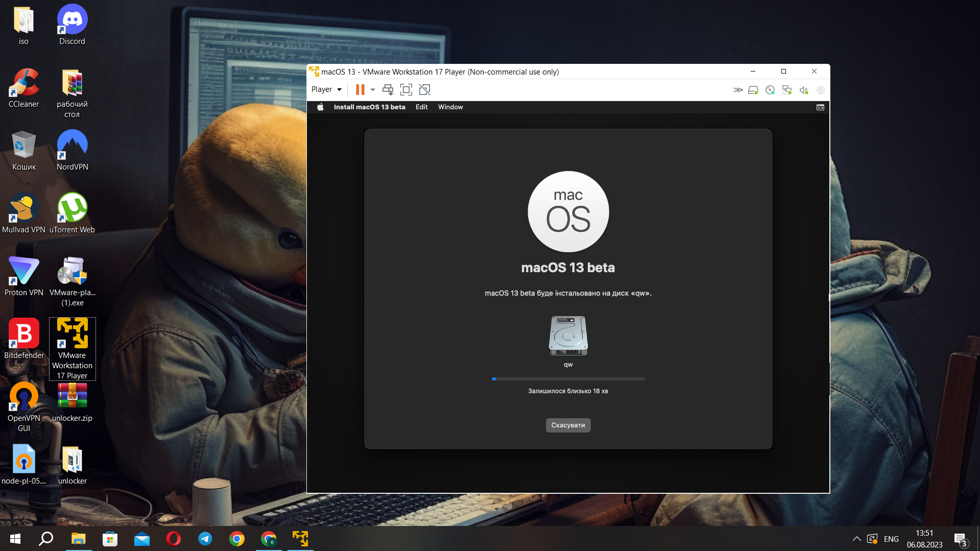
Task: Select the Discord desktop shortcut
Action: (x=72, y=26)
